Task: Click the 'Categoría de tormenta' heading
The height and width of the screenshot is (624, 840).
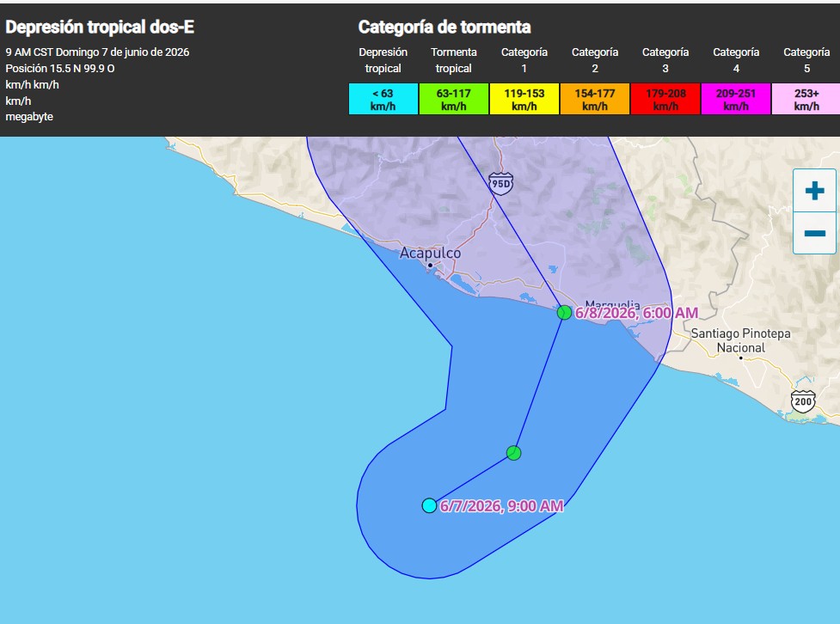Action: click(x=445, y=27)
